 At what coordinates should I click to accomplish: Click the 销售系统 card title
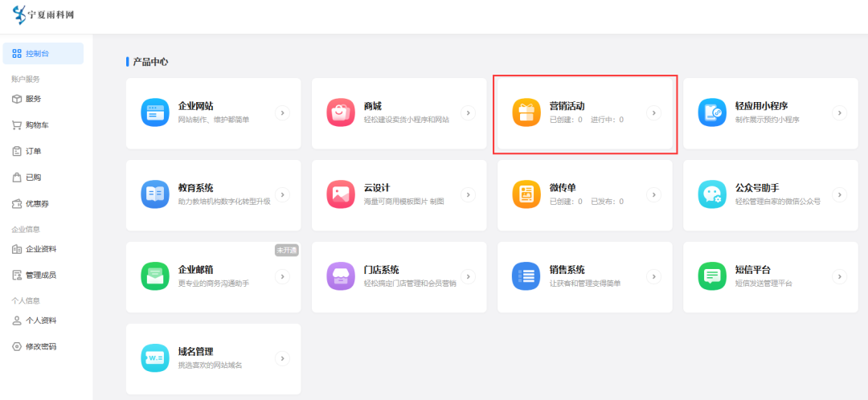[567, 270]
